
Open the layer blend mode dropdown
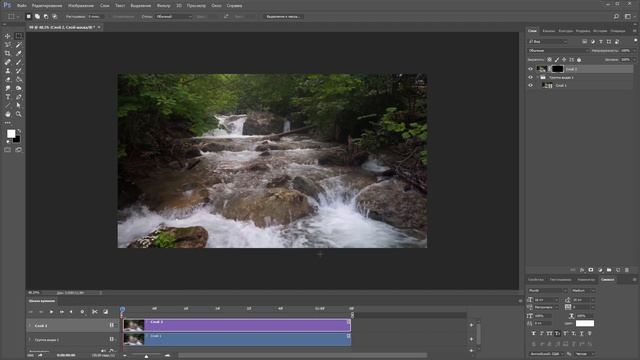pos(558,51)
